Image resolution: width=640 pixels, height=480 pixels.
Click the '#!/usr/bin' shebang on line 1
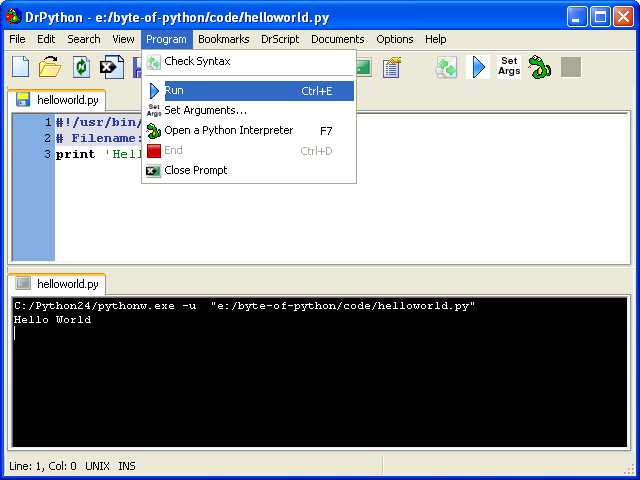(98, 122)
